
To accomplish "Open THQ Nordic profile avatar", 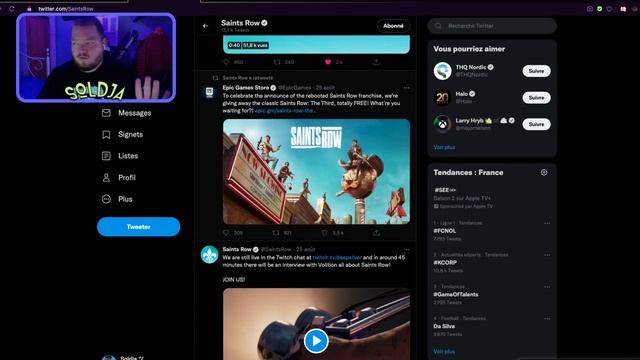I will click(x=442, y=71).
